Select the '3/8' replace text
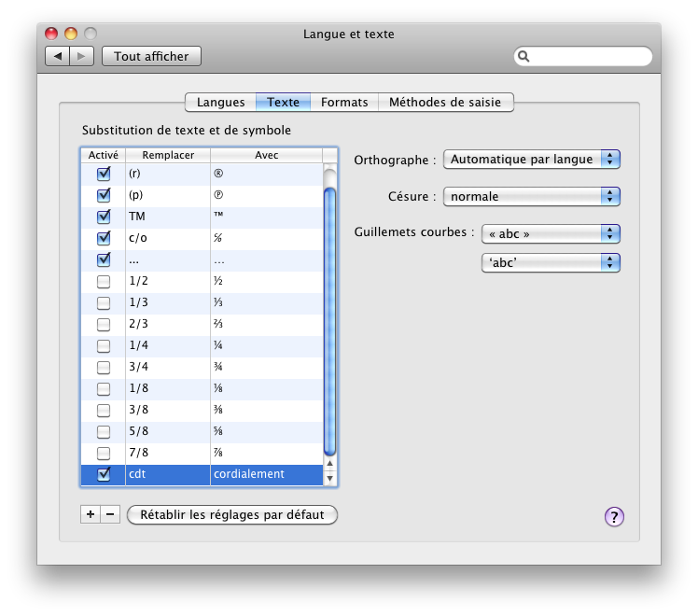This screenshot has width=698, height=616. click(138, 410)
